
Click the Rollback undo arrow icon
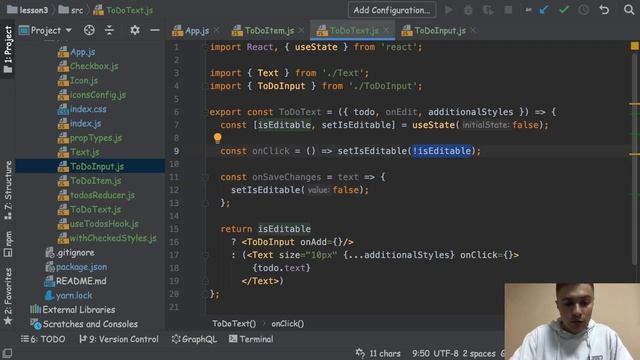604,10
